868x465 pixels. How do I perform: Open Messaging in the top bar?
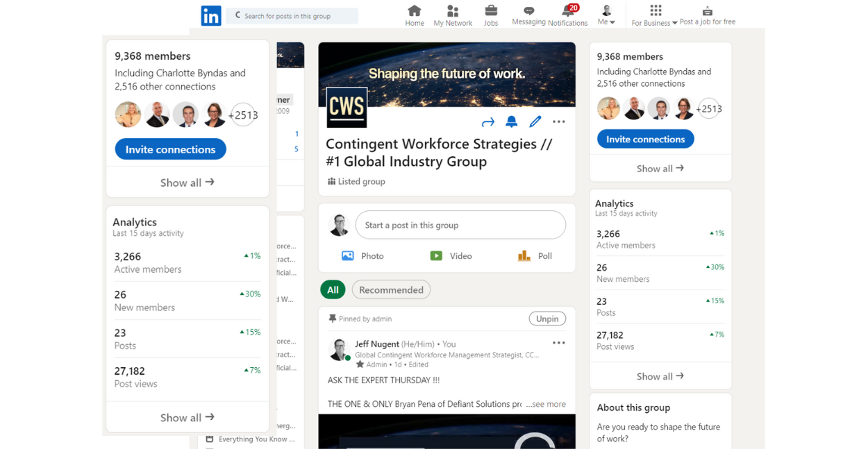(528, 16)
